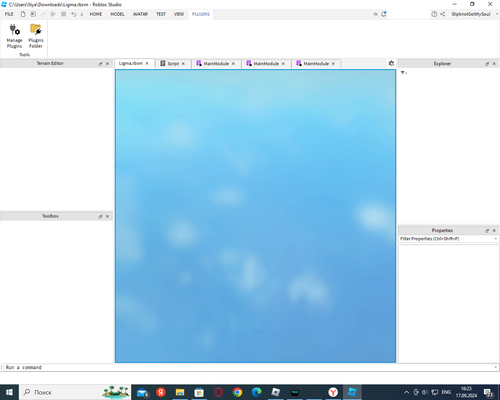Expand the Filter Properties dropdown arrow
Viewport: 500px width, 400px height.
click(x=495, y=239)
